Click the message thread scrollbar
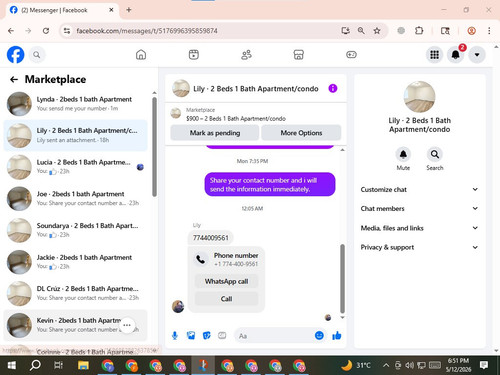This screenshot has height=375, width=500. click(342, 278)
